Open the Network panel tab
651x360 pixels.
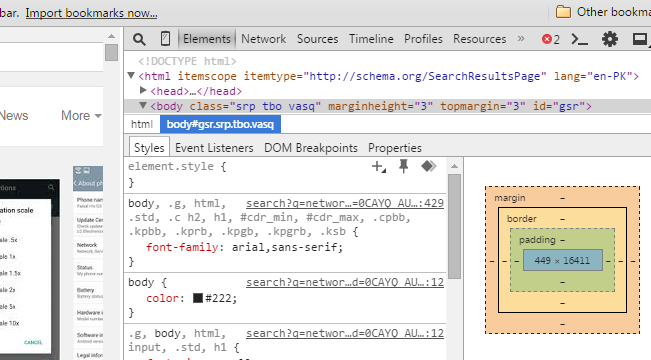click(x=264, y=39)
